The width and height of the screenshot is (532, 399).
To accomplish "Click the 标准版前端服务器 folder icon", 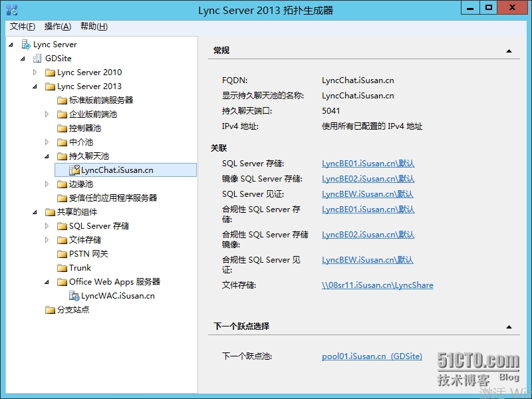I will click(x=62, y=100).
